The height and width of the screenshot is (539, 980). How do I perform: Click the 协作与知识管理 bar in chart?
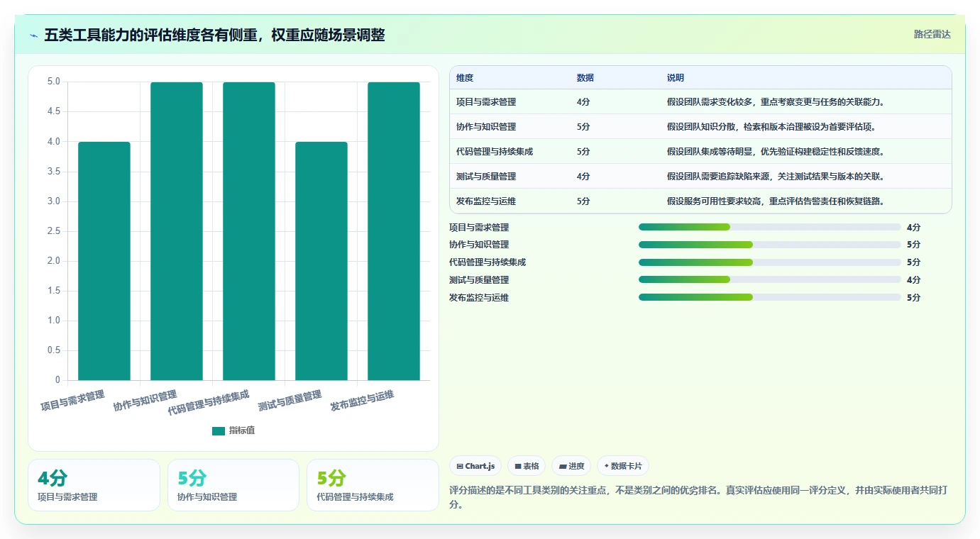pyautogui.click(x=177, y=231)
